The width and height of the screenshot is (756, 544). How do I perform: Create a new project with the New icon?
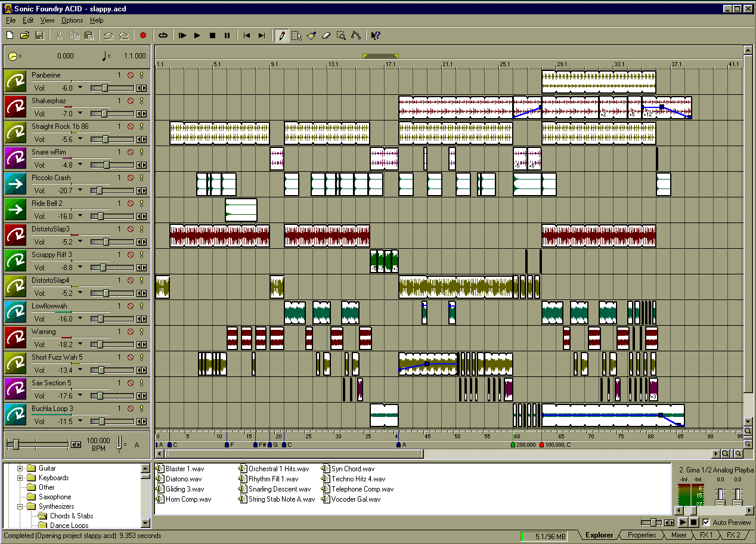(x=10, y=36)
